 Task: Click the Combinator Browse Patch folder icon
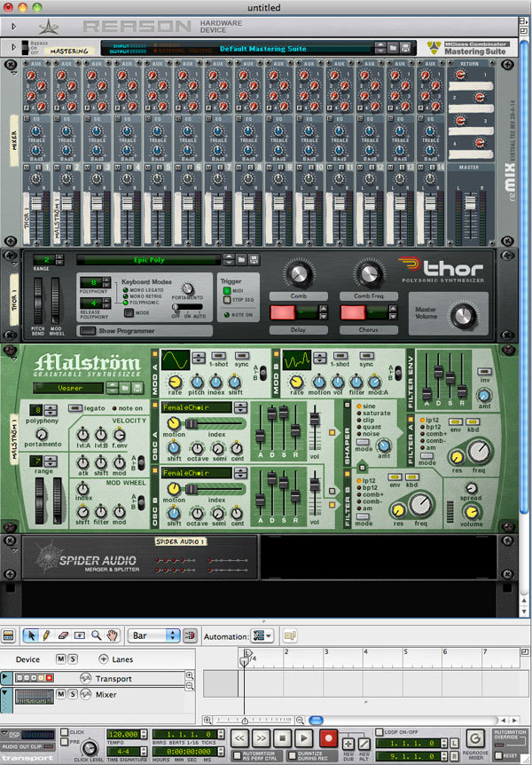point(393,48)
